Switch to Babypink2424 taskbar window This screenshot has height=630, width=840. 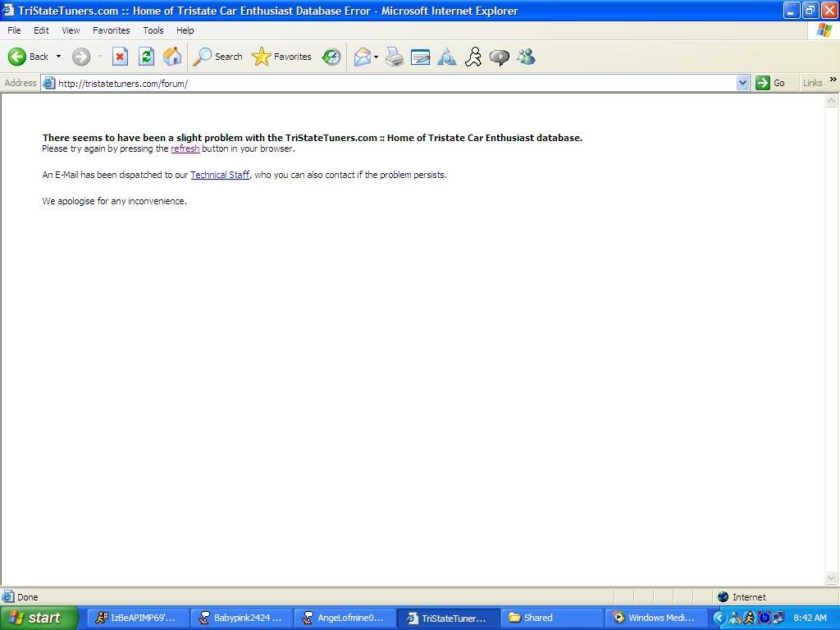(241, 618)
